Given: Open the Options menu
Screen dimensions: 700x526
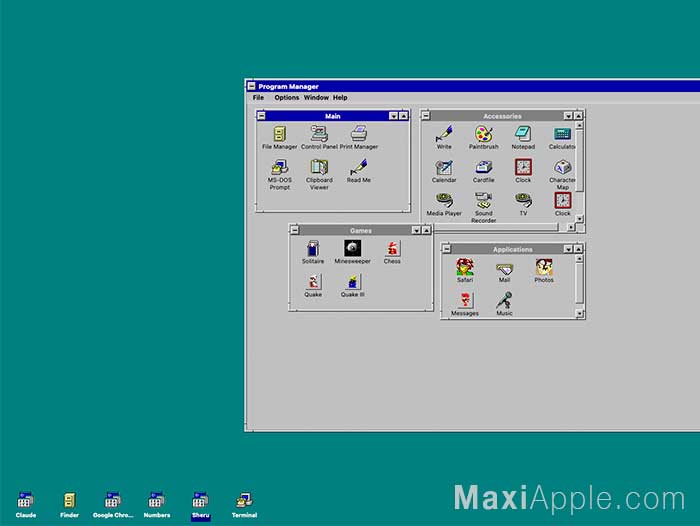Looking at the screenshot, I should (x=287, y=97).
